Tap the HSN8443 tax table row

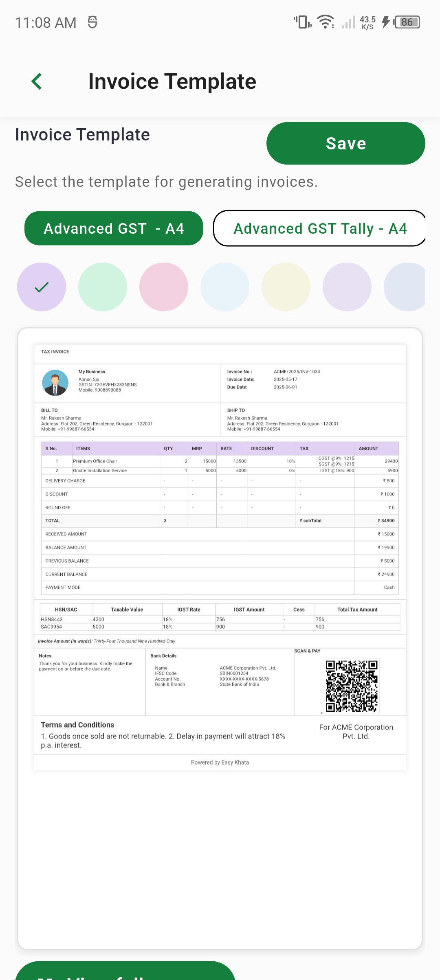(x=220, y=620)
